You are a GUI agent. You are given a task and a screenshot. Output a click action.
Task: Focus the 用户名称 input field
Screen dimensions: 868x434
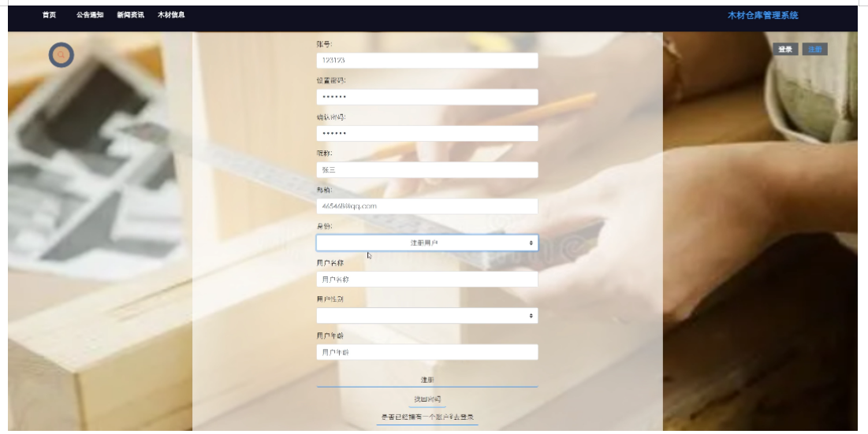(x=427, y=279)
